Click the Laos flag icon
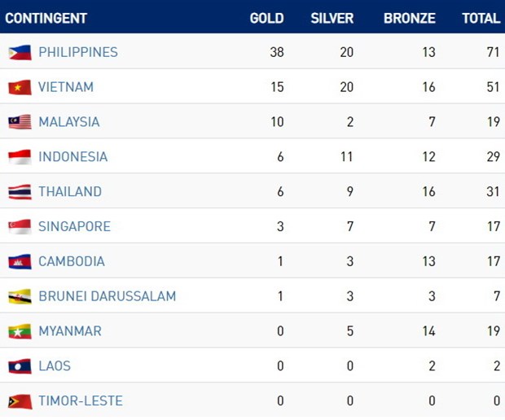The image size is (505, 420). click(x=20, y=366)
